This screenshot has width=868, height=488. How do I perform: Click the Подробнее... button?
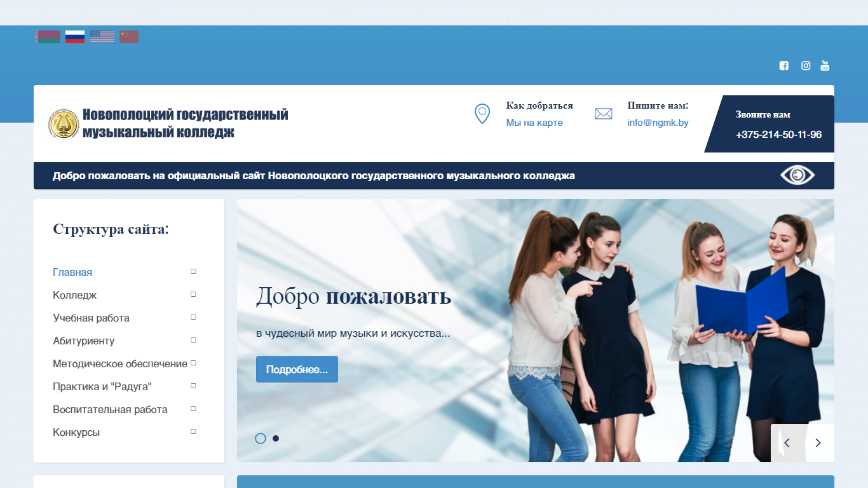[297, 369]
